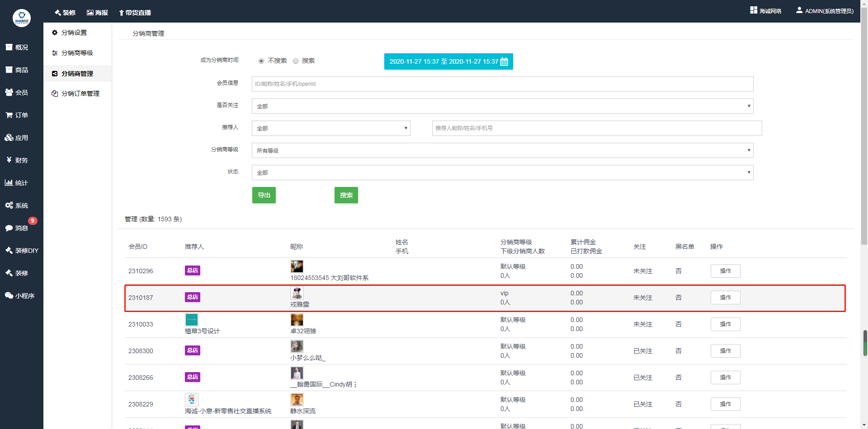Click the 海诚网络 grid icon in header
This screenshot has width=868, height=429.
click(754, 10)
